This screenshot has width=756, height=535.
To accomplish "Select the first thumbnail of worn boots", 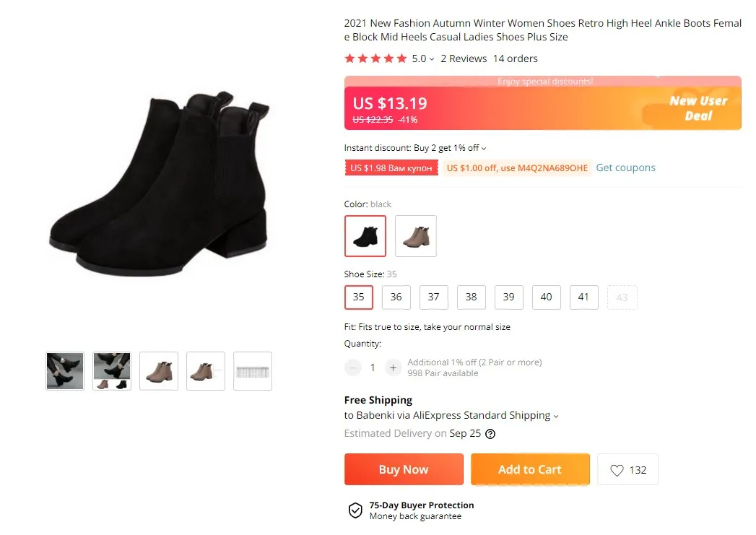I will [65, 371].
